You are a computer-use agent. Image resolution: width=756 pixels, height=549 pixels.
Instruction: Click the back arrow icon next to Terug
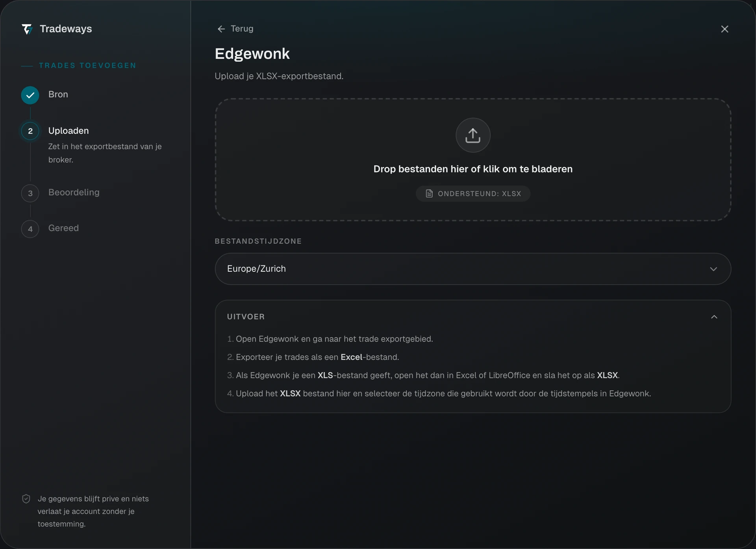coord(221,29)
